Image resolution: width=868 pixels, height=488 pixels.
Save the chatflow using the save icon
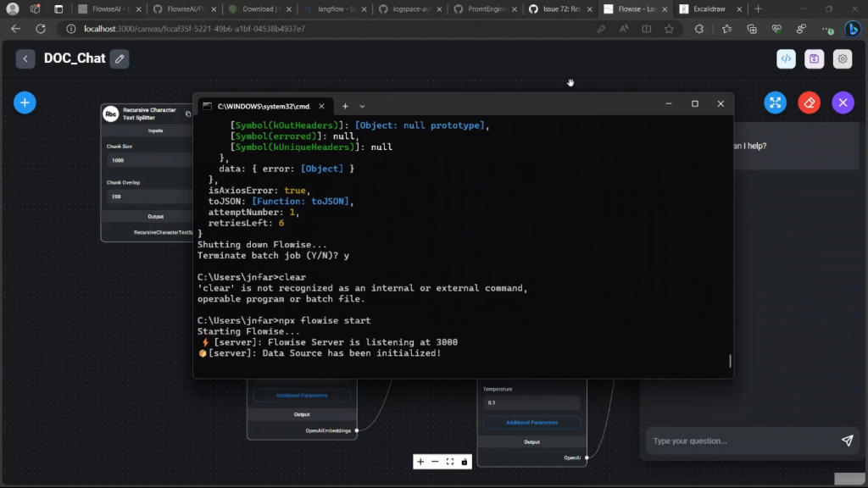(x=814, y=58)
